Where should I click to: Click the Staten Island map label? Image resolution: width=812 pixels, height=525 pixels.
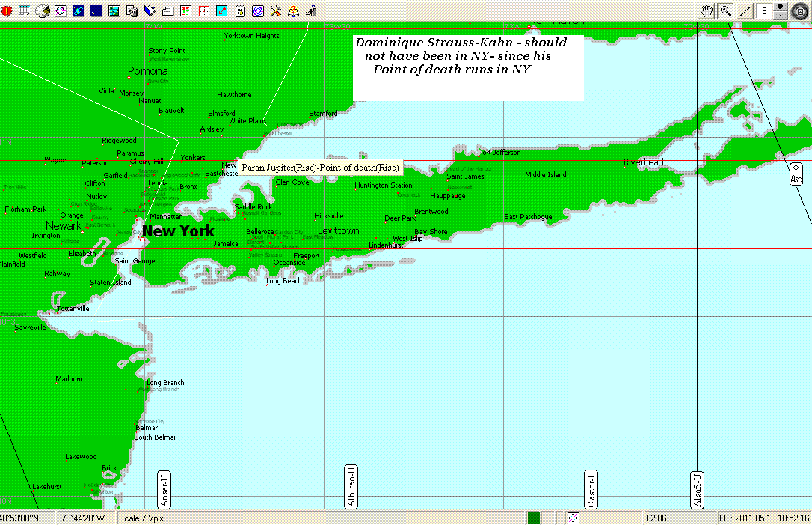(111, 282)
